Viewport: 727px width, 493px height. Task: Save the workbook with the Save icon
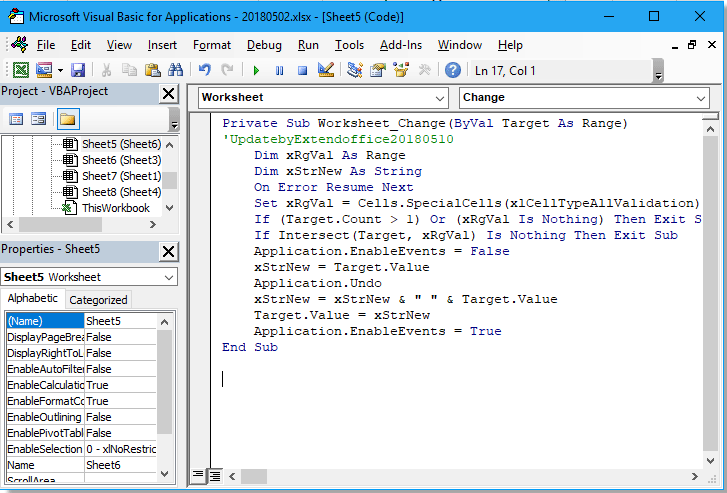[x=77, y=70]
